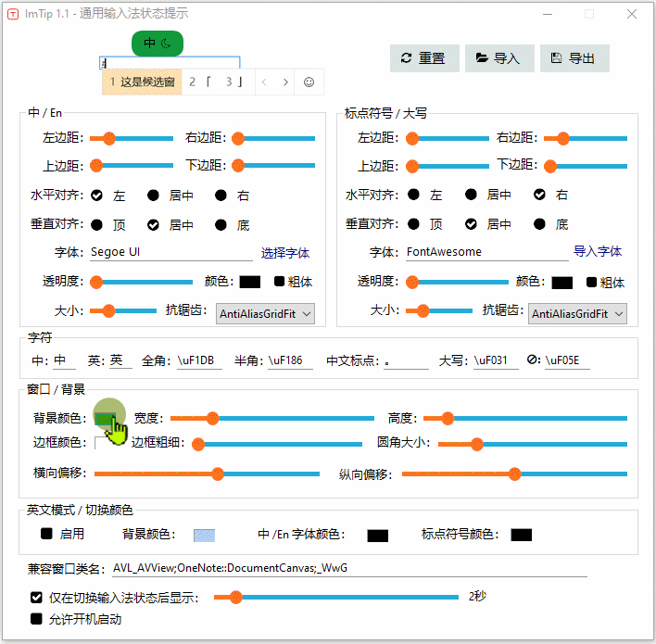Click the smiley emoji icon in candidate bar
656x644 pixels.
(x=309, y=82)
